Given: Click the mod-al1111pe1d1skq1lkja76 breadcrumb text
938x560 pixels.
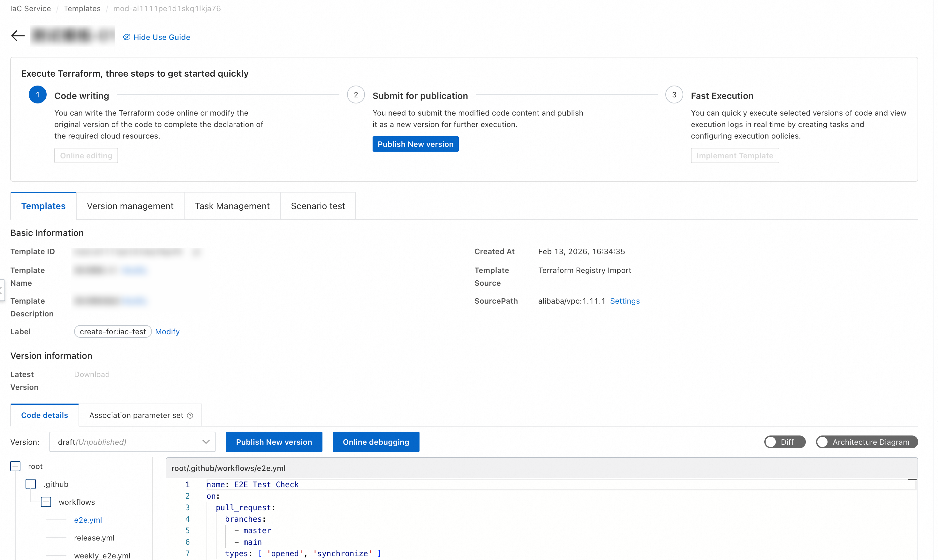Looking at the screenshot, I should pos(167,8).
